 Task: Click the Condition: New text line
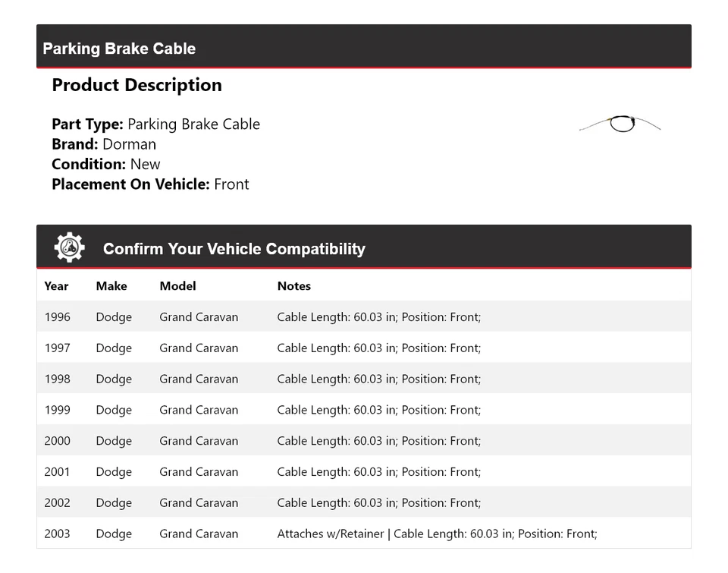click(106, 164)
